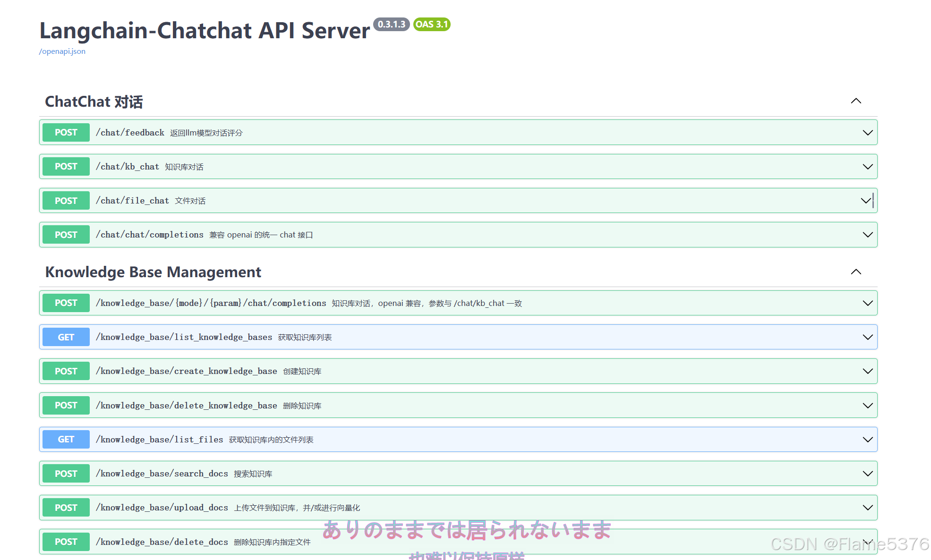Expand the /chat/feedback endpoint chevron
The image size is (931, 560).
pos(867,133)
